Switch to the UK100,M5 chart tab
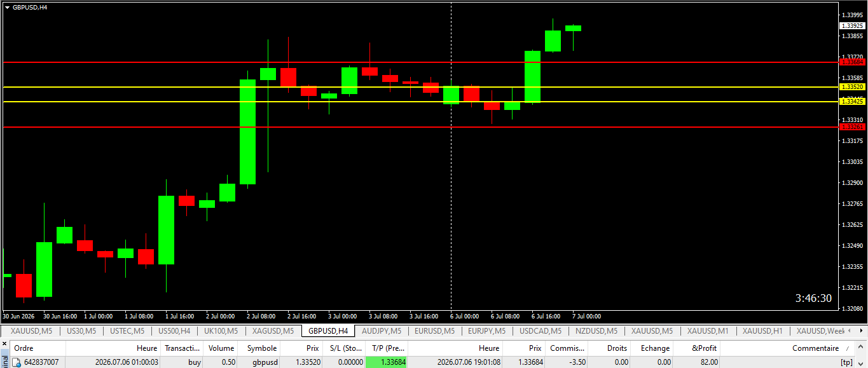Image resolution: width=868 pixels, height=368 pixels. point(220,331)
